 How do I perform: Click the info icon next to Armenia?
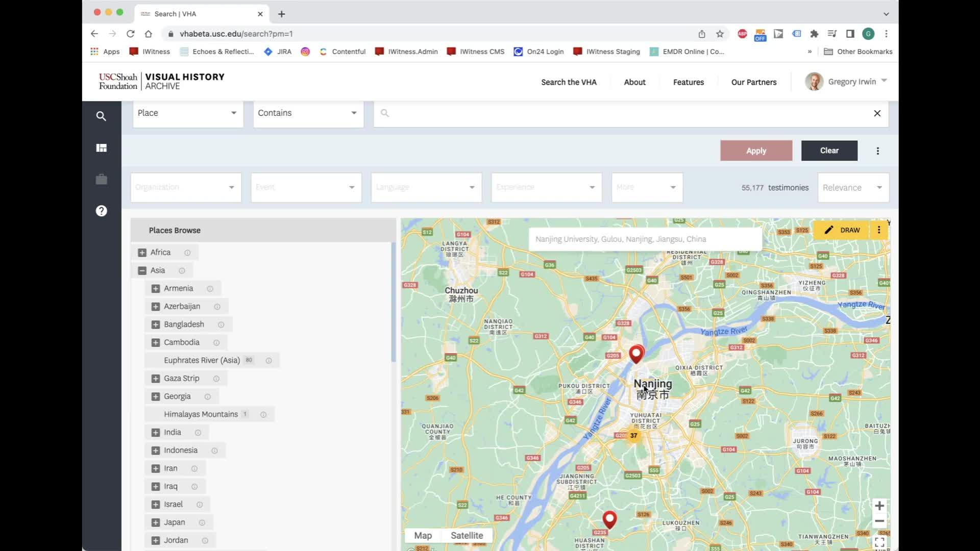click(210, 289)
